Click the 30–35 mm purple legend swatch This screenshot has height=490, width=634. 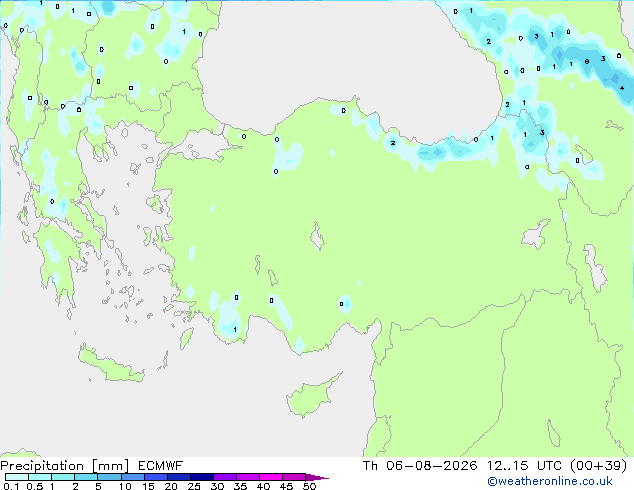[x=225, y=477]
